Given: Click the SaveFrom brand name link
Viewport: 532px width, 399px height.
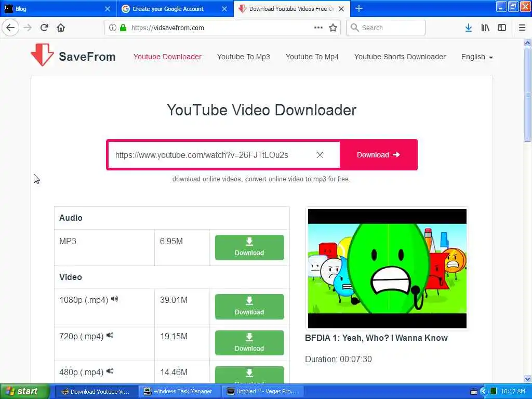Looking at the screenshot, I should click(87, 57).
